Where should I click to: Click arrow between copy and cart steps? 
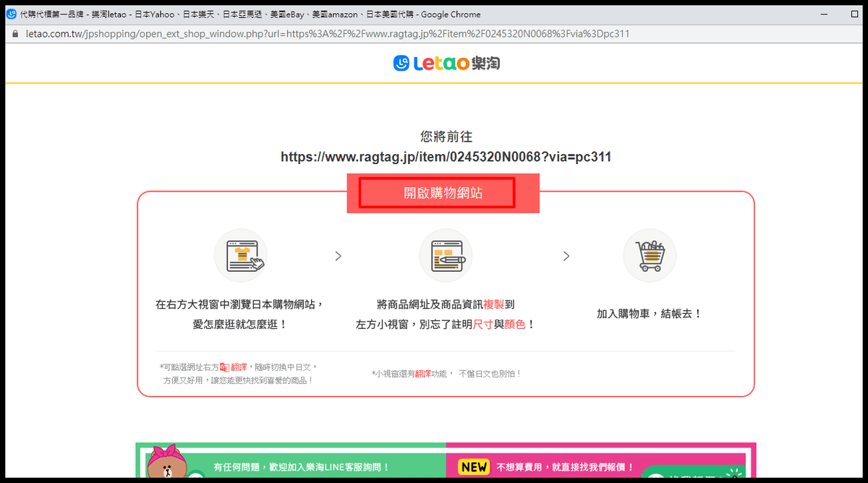pyautogui.click(x=566, y=256)
